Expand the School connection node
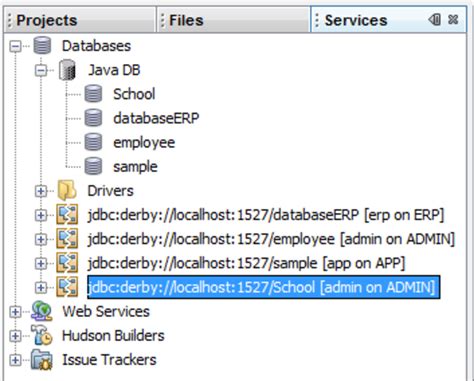The width and height of the screenshot is (474, 381). pos(41,287)
